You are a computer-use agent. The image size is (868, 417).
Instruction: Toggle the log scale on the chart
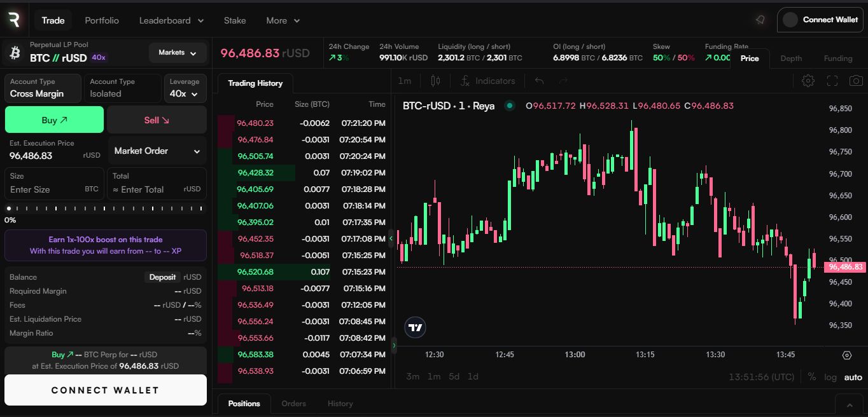point(830,377)
